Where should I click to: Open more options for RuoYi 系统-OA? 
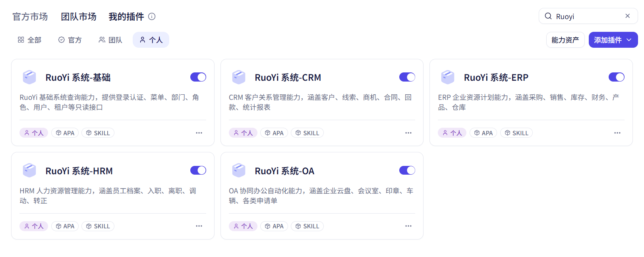(408, 226)
